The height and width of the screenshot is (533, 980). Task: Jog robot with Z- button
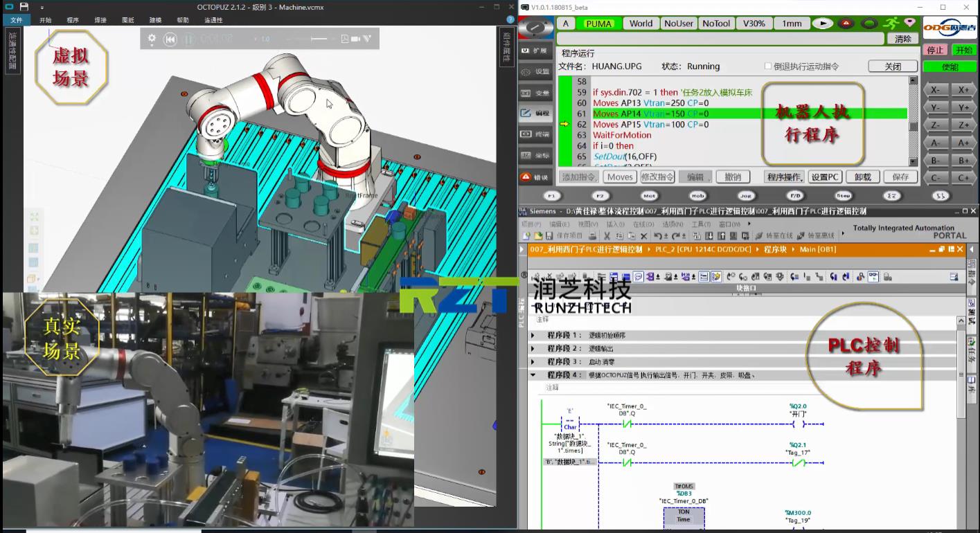[x=935, y=125]
